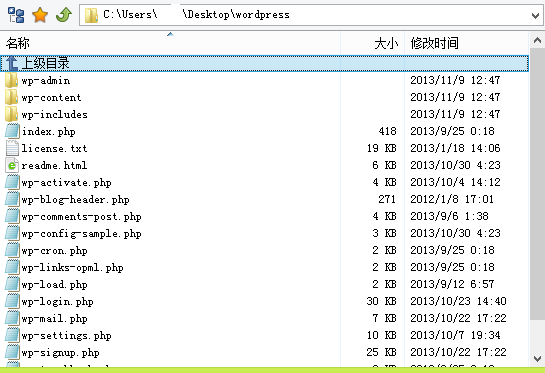Click the 2013/10/23 14:40 modified date
The image size is (545, 373).
coord(458,301)
